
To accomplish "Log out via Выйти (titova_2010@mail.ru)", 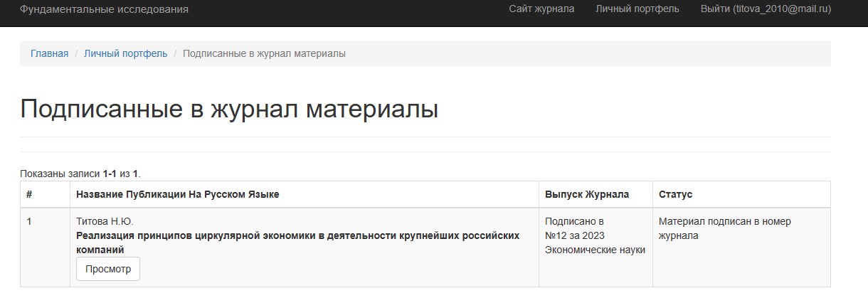I will [x=766, y=9].
